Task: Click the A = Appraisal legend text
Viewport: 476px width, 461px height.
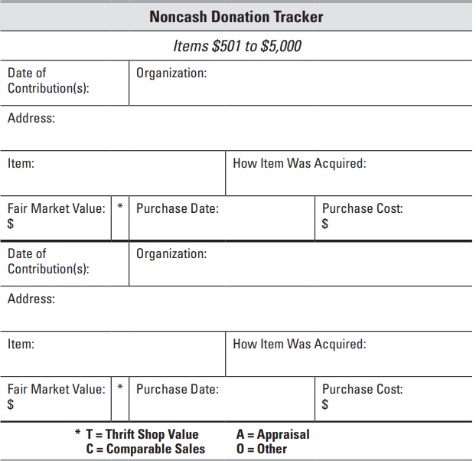Action: [273, 435]
